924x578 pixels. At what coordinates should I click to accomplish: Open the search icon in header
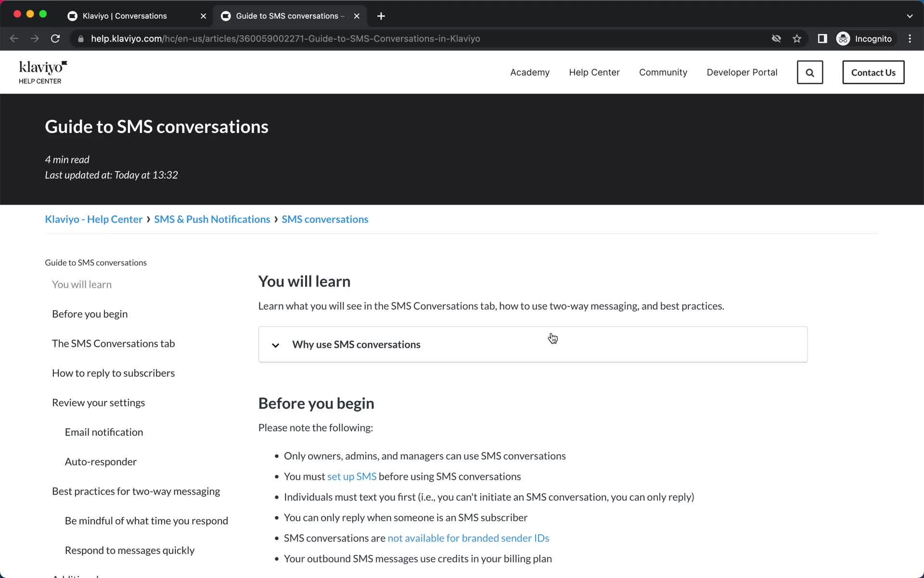tap(810, 72)
